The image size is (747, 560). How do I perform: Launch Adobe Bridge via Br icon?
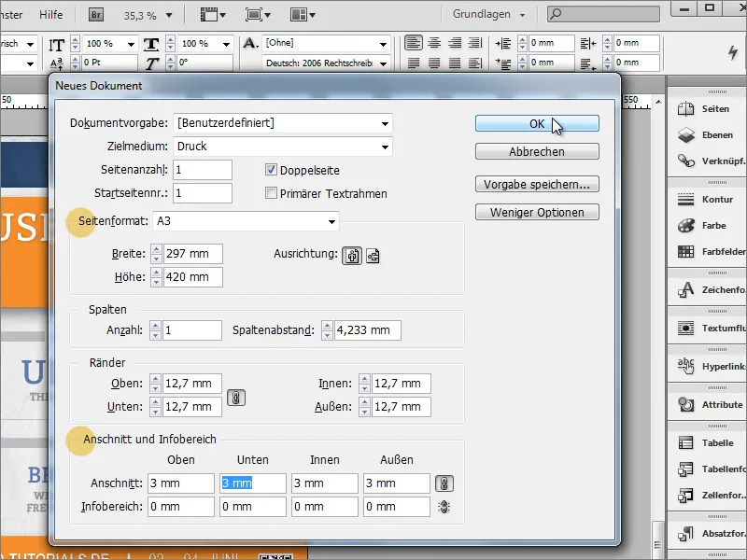pyautogui.click(x=96, y=15)
